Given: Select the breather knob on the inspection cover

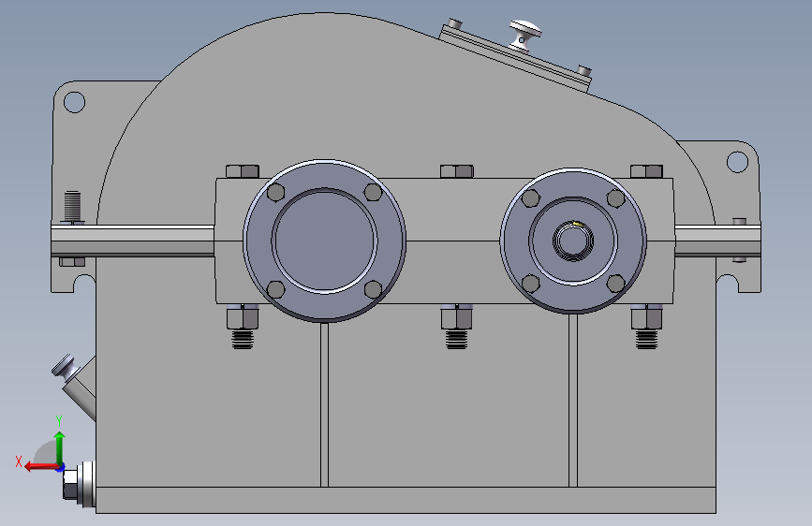Looking at the screenshot, I should (525, 35).
